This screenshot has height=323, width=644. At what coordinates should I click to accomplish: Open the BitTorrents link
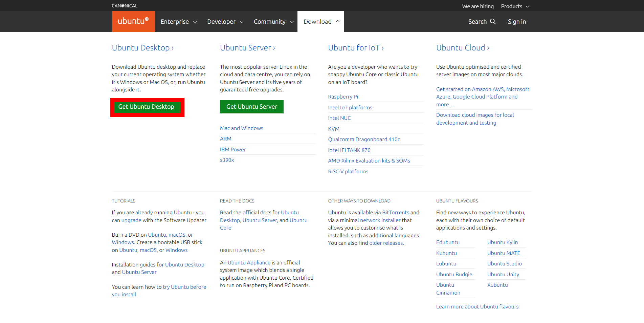tap(396, 213)
